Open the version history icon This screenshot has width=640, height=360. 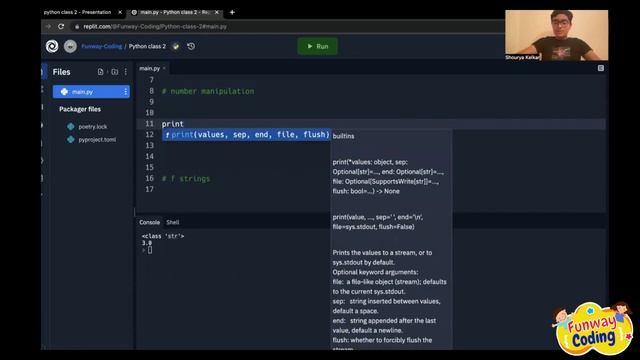click(x=191, y=46)
